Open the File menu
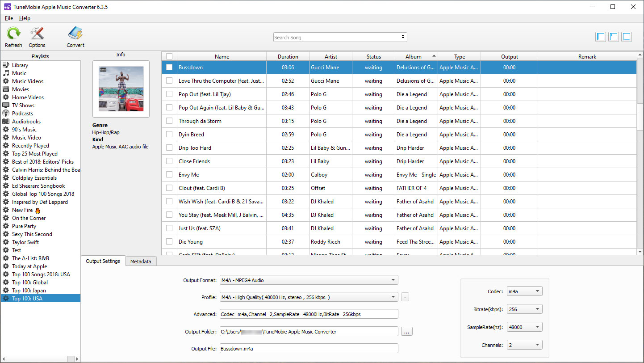 click(x=9, y=18)
